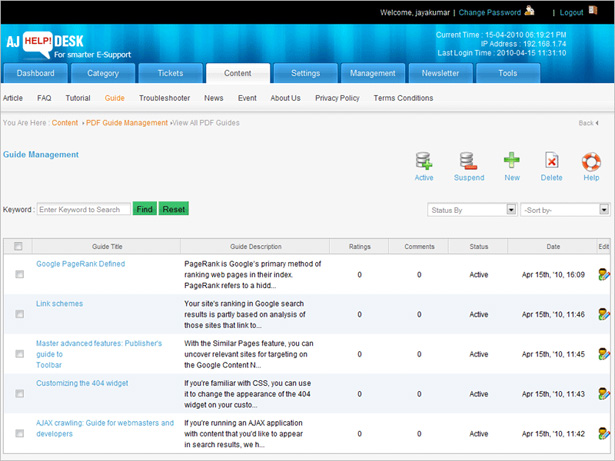This screenshot has width=615, height=461.
Task: Check the Google PageRank Defined row checkbox
Action: pos(20,274)
